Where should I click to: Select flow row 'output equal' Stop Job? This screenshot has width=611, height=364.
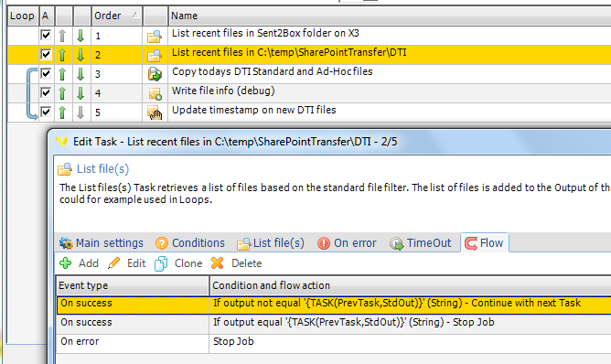[334, 324]
